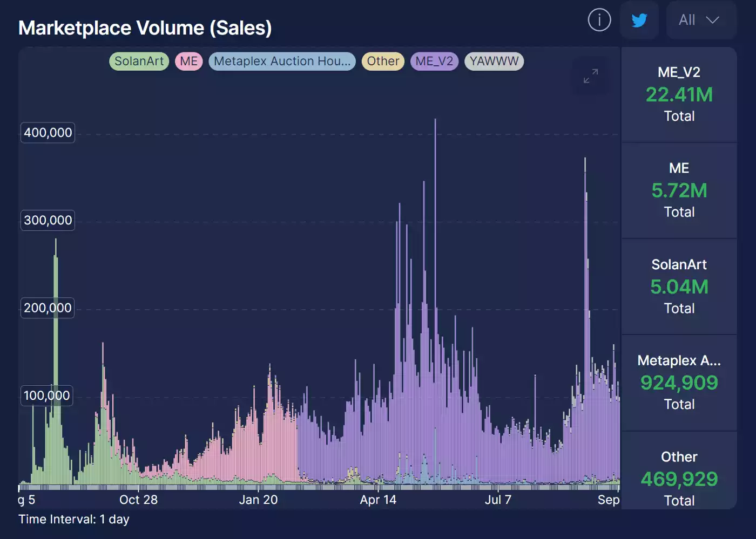756x539 pixels.
Task: Share chart via Twitter bird icon
Action: click(x=639, y=21)
